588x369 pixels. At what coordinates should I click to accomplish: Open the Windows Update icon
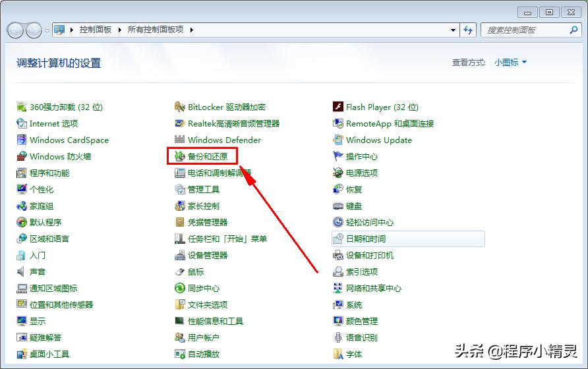338,140
